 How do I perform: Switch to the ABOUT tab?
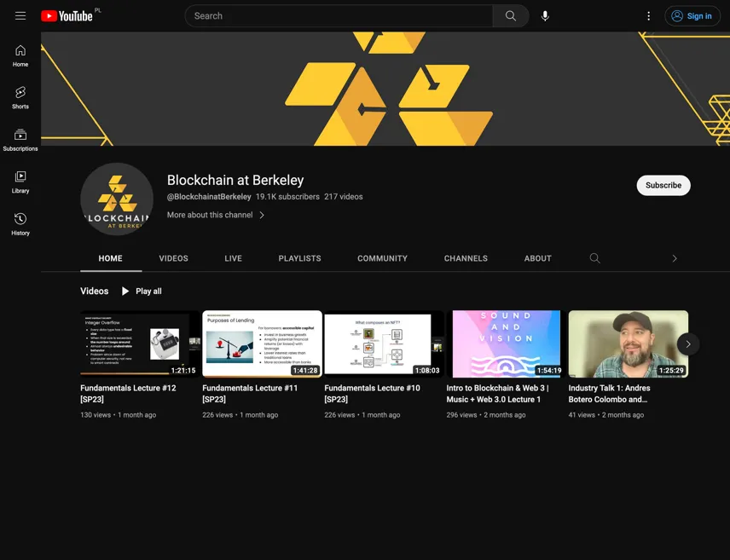(538, 258)
